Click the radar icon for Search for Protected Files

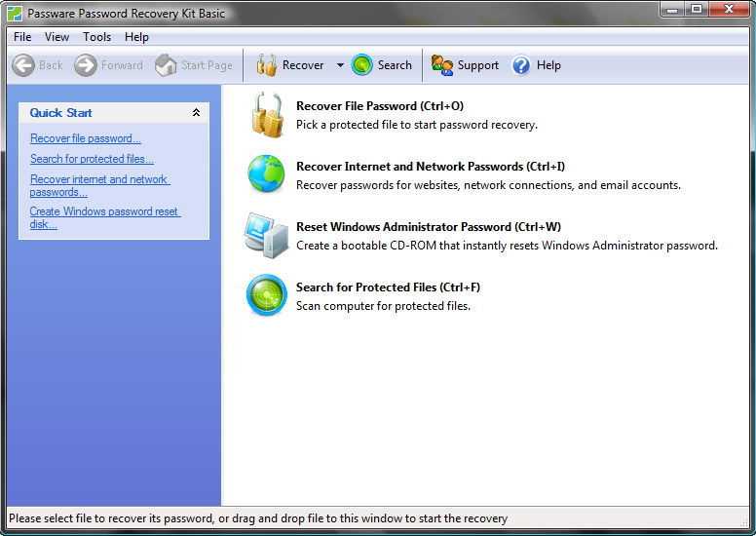(x=267, y=294)
